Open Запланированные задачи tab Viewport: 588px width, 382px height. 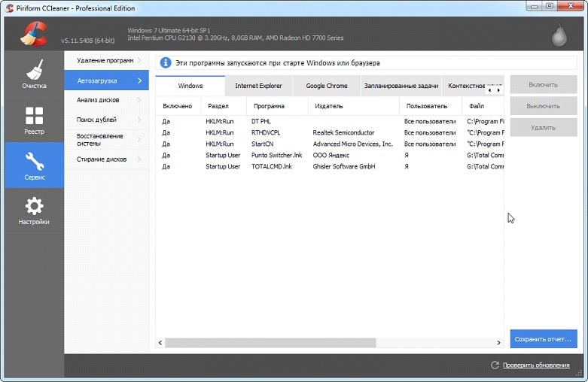pyautogui.click(x=401, y=86)
